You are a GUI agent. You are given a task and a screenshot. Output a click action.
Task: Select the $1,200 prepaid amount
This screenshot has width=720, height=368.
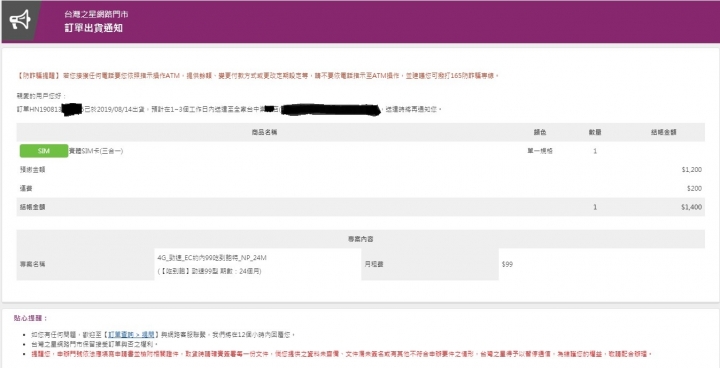click(x=692, y=170)
